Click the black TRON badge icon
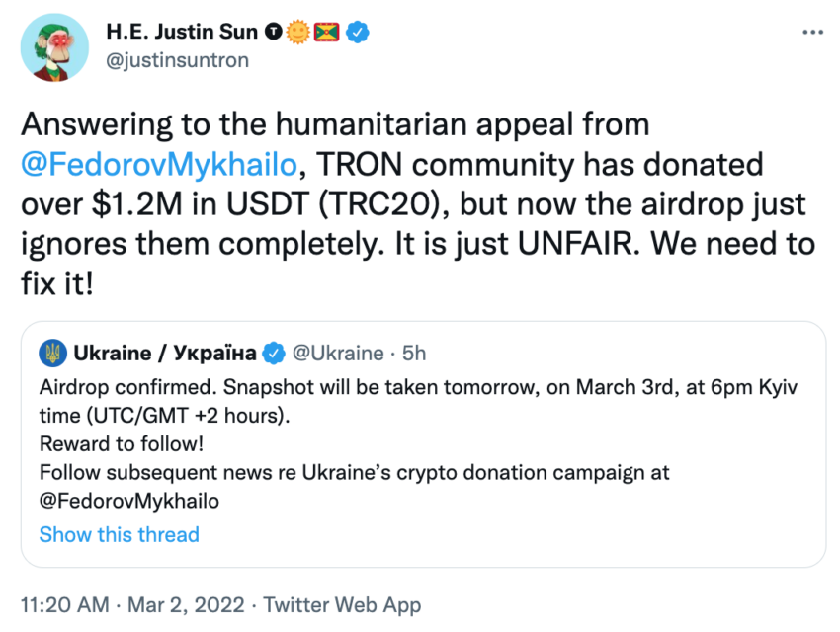The height and width of the screenshot is (632, 840). pos(274,32)
